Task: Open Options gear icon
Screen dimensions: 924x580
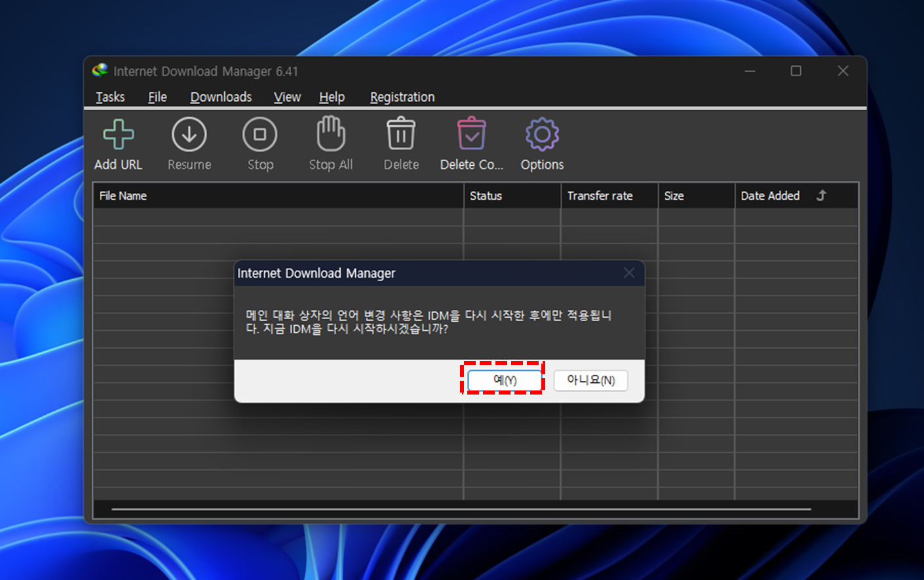Action: (542, 134)
